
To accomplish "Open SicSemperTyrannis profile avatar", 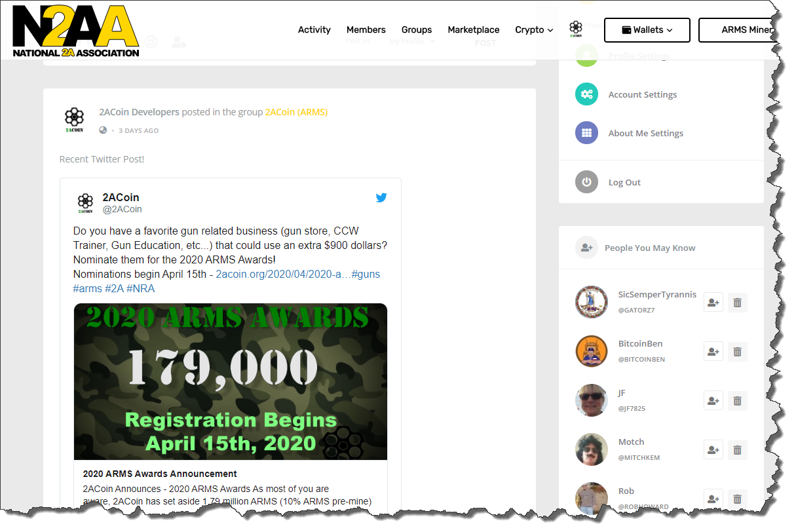I will click(592, 302).
